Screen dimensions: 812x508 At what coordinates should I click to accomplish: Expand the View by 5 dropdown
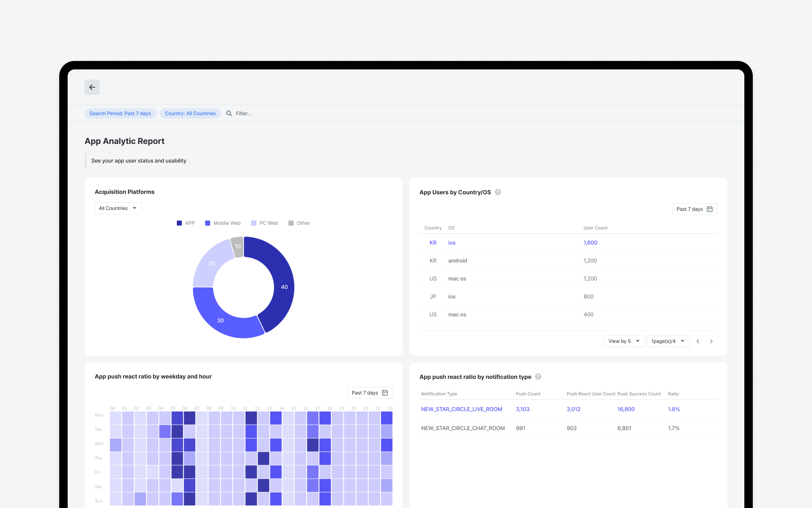coord(624,341)
